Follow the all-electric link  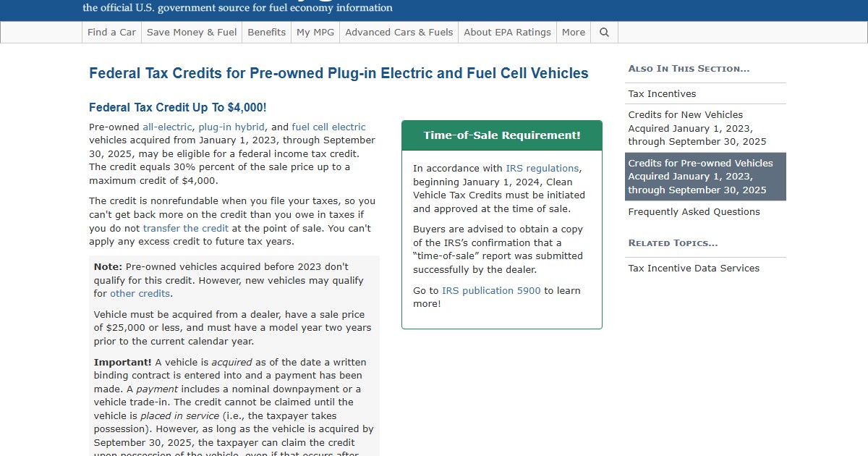(168, 127)
